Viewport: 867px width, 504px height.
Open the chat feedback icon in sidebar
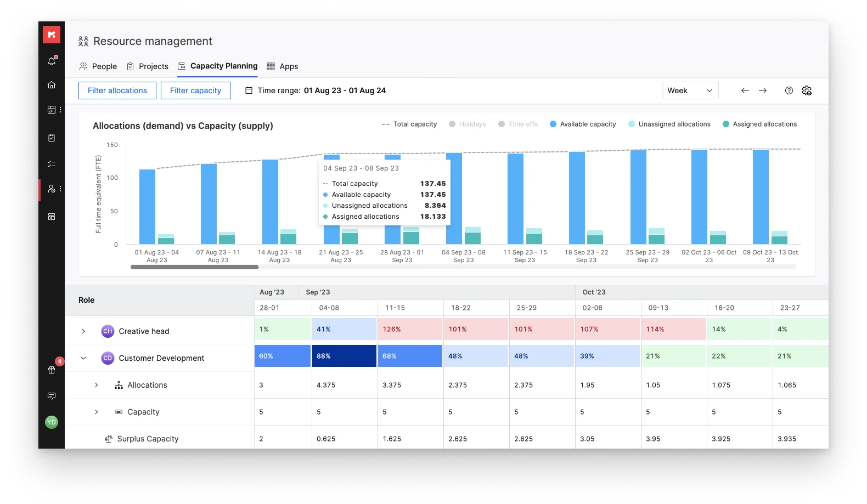pyautogui.click(x=52, y=396)
